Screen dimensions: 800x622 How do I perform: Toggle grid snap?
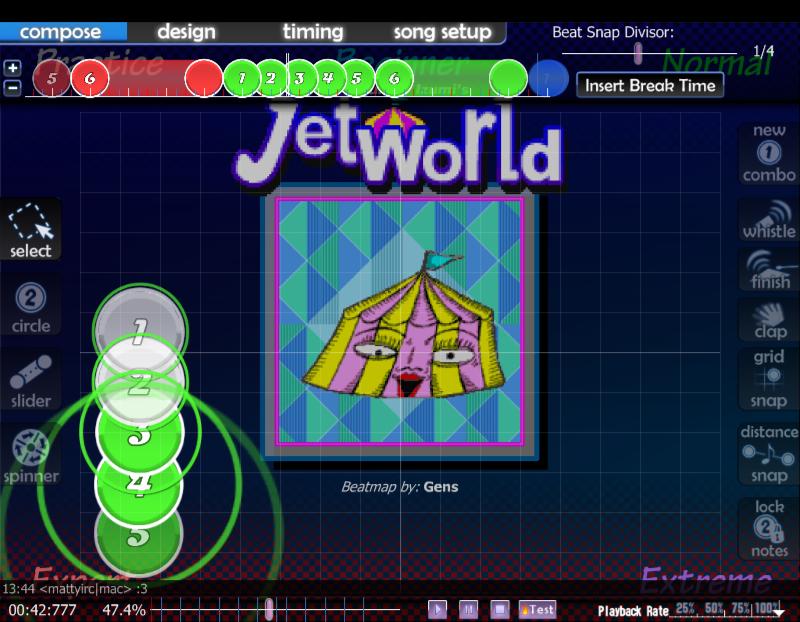point(769,379)
